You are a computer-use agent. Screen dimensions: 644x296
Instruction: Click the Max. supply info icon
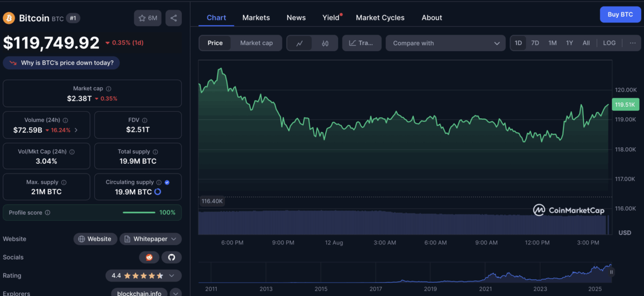click(64, 183)
